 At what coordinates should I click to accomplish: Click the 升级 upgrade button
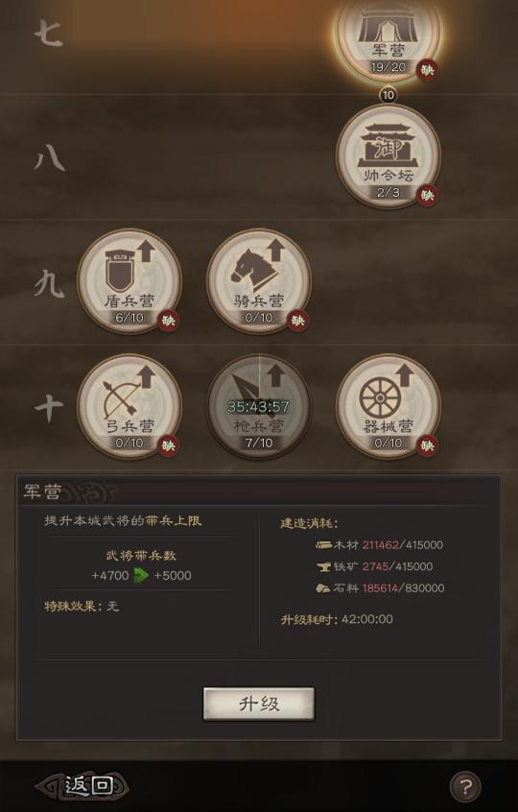point(259,704)
